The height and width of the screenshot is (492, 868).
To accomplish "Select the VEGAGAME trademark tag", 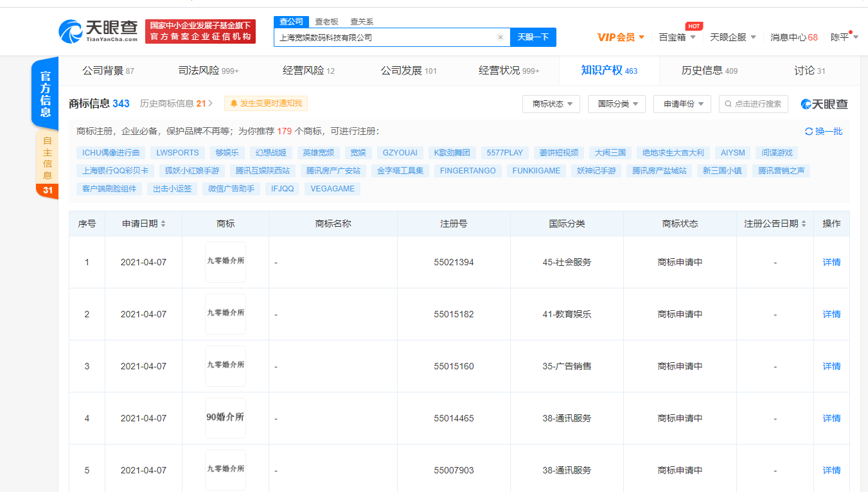I will [332, 189].
